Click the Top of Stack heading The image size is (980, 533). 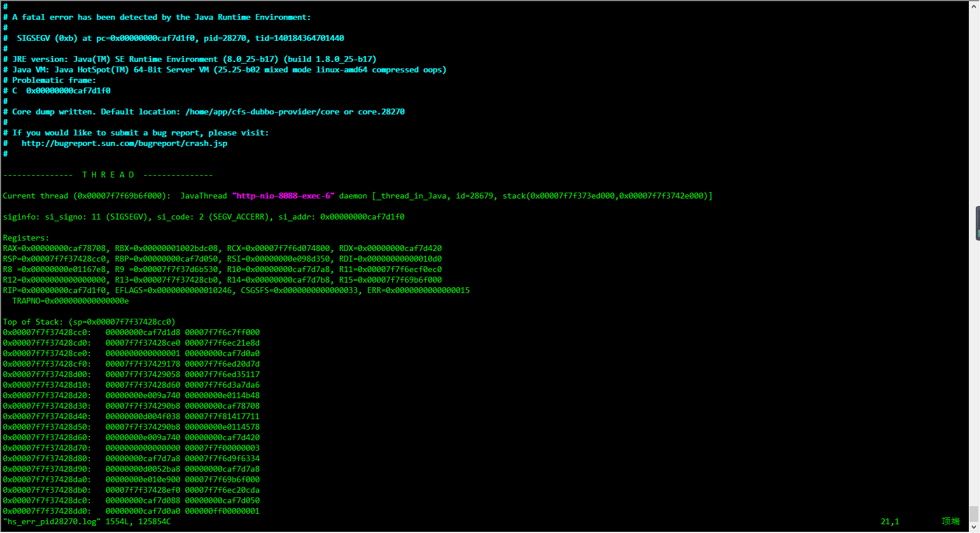pyautogui.click(x=33, y=322)
